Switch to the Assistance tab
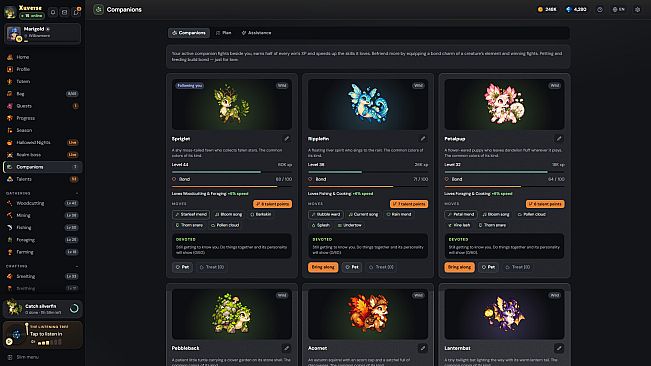 coord(256,33)
